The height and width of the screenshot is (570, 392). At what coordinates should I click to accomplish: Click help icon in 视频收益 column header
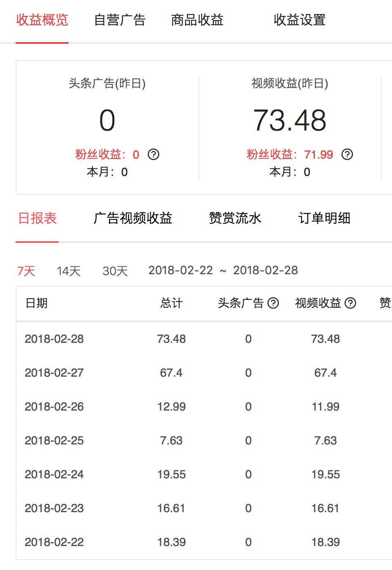350,303
